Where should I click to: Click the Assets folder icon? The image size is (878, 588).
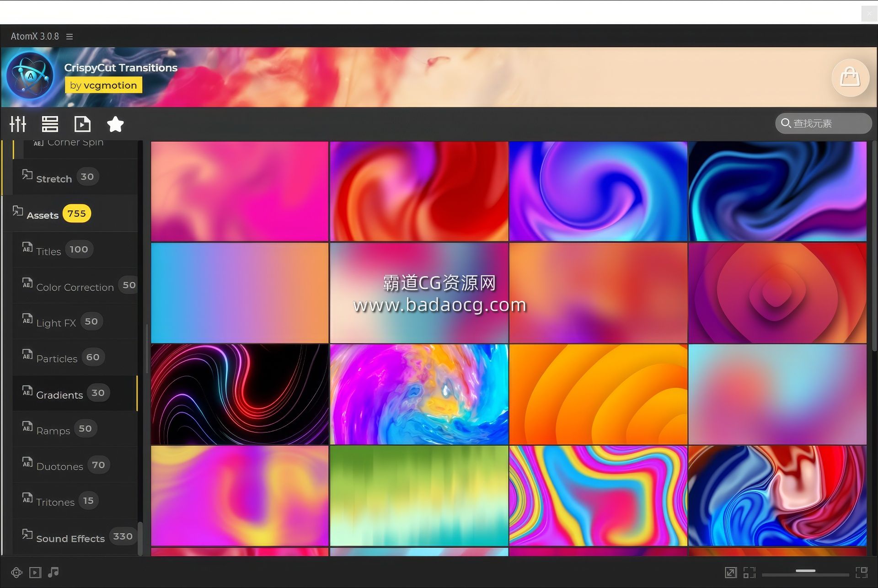tap(18, 210)
